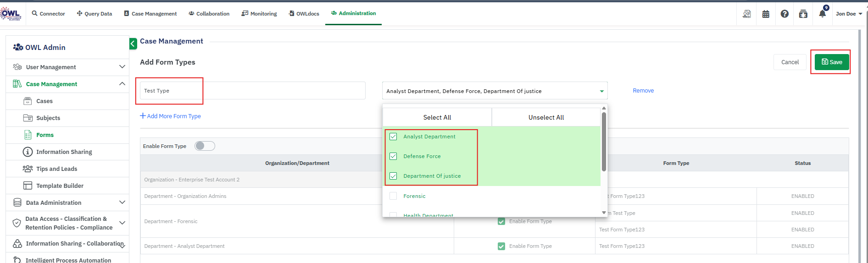Click the Remove link
868x263 pixels.
(643, 91)
